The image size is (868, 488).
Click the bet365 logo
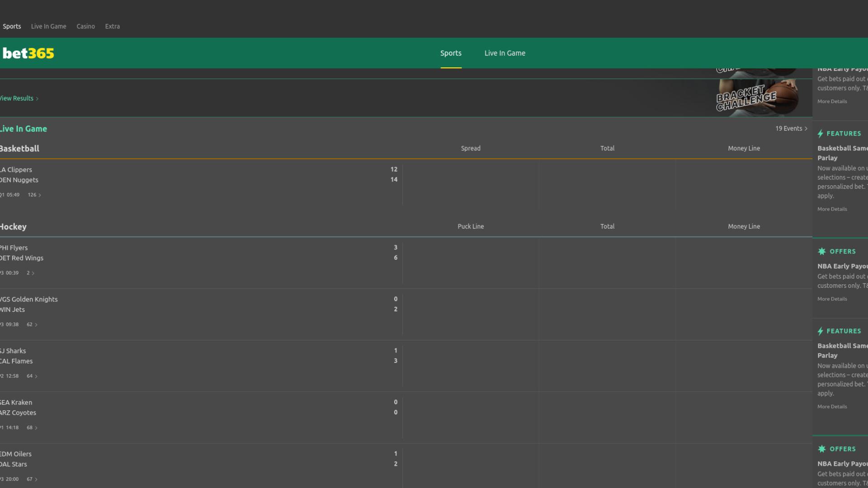[28, 53]
